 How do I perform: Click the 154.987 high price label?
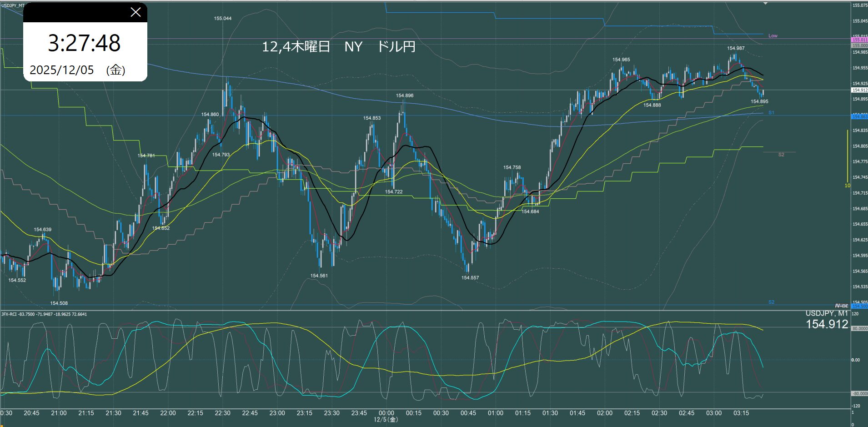tap(735, 48)
